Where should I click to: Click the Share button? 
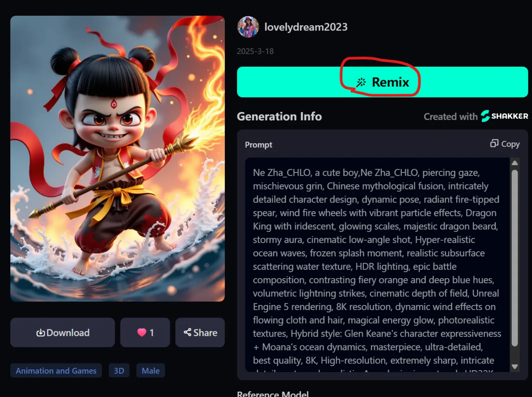coord(200,333)
